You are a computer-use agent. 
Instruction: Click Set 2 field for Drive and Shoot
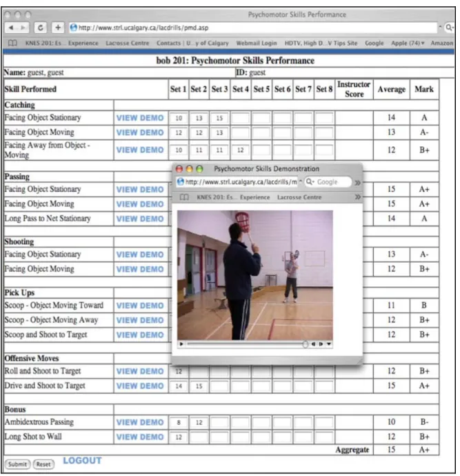tap(199, 386)
